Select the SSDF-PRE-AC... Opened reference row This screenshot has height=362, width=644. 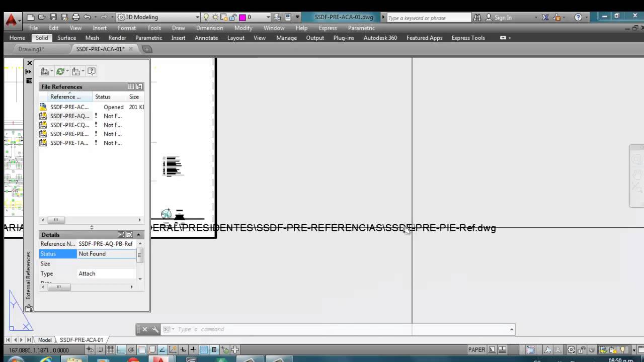coord(92,107)
